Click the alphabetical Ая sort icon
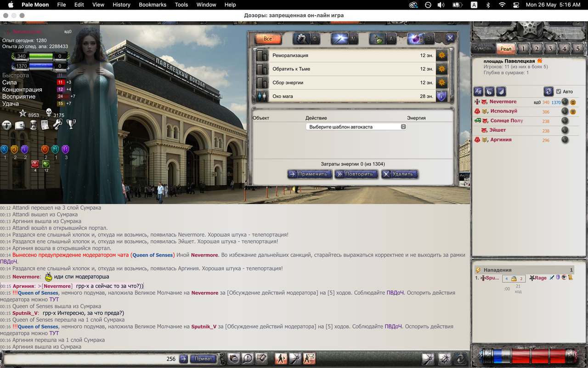Viewport: 588px width, 368px height. (478, 91)
